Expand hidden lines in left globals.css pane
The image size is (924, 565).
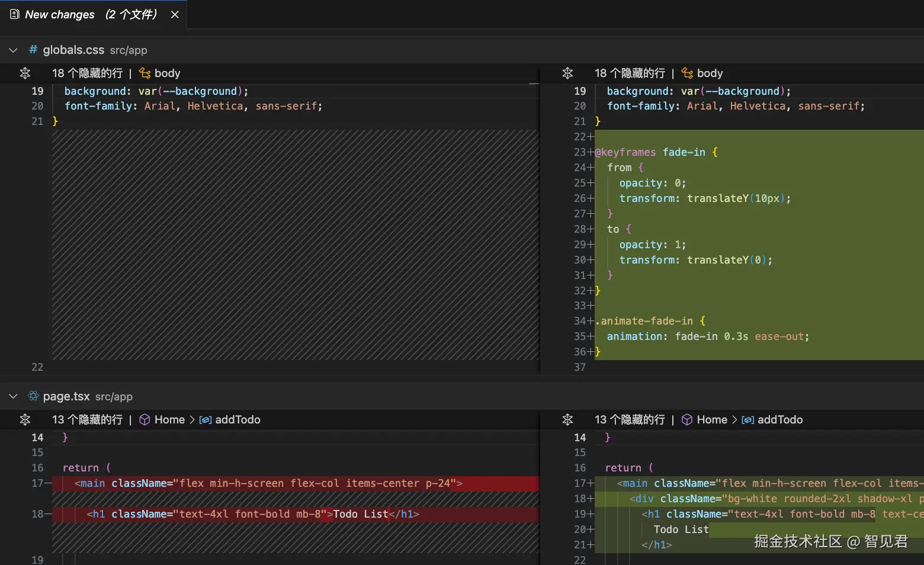pyautogui.click(x=25, y=73)
